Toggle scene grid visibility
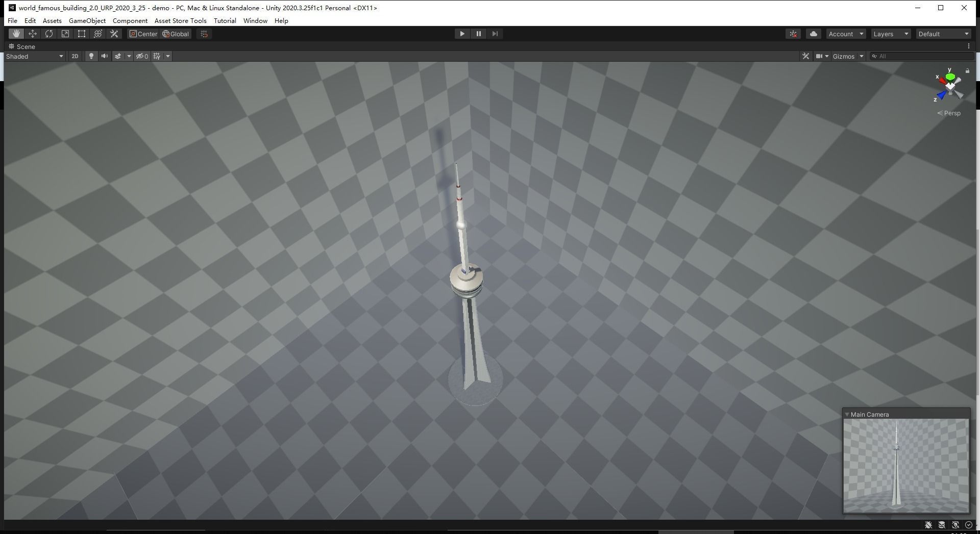This screenshot has height=534, width=980. [157, 56]
